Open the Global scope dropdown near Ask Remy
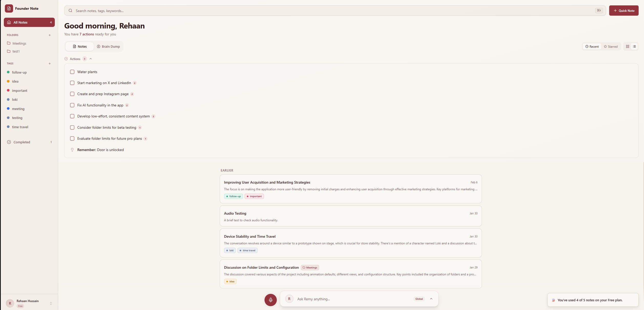Screen dimensions: 644x310 [423, 299]
